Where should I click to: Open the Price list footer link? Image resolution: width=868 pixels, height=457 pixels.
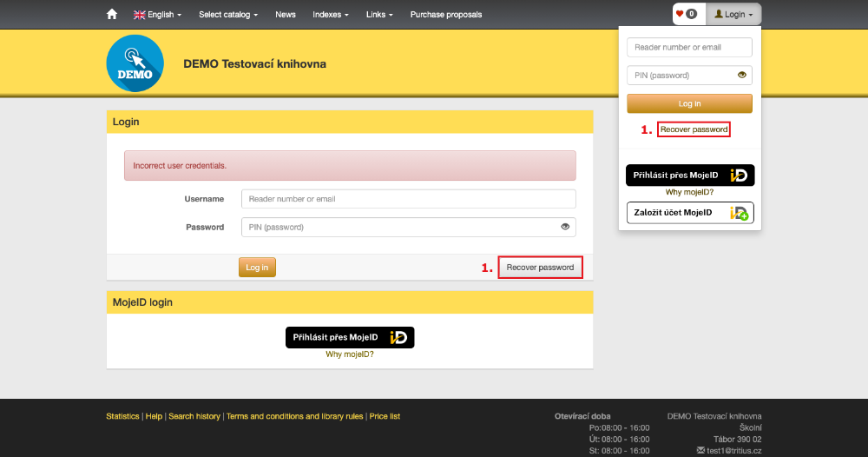click(x=385, y=416)
